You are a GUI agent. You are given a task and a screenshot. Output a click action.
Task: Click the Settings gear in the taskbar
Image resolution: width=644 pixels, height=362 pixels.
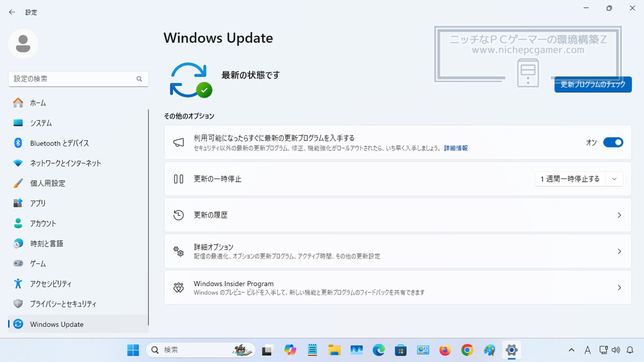click(511, 350)
